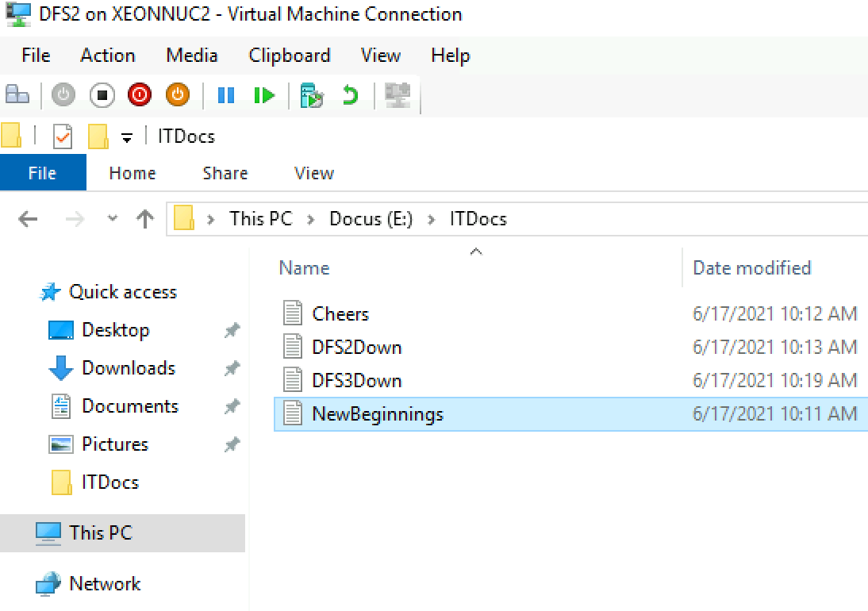Click the Checkpoint toolbar icon

point(312,95)
